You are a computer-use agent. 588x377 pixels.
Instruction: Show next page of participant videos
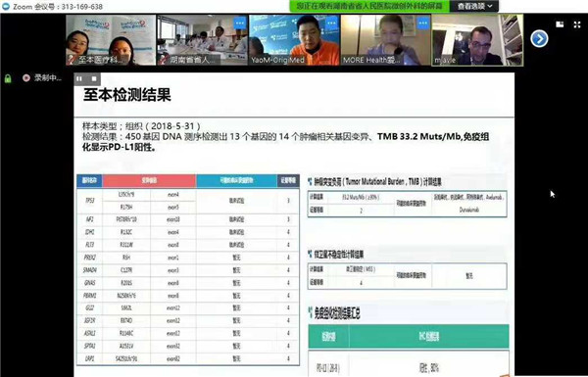[539, 38]
